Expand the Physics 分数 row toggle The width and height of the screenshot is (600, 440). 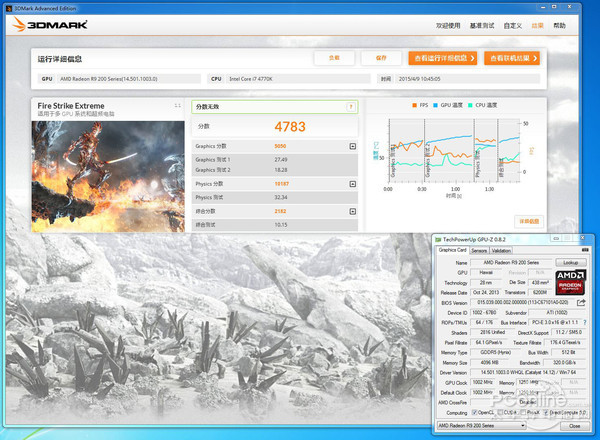click(353, 184)
